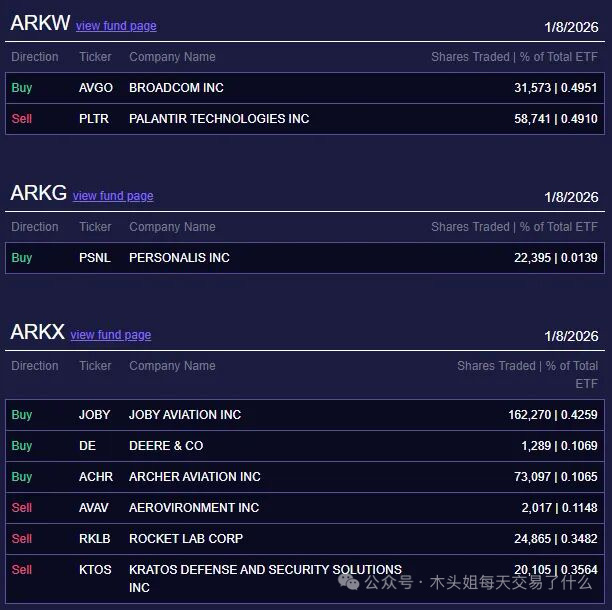The height and width of the screenshot is (610, 612).
Task: Click the Sell label in KTOS row
Action: (21, 570)
